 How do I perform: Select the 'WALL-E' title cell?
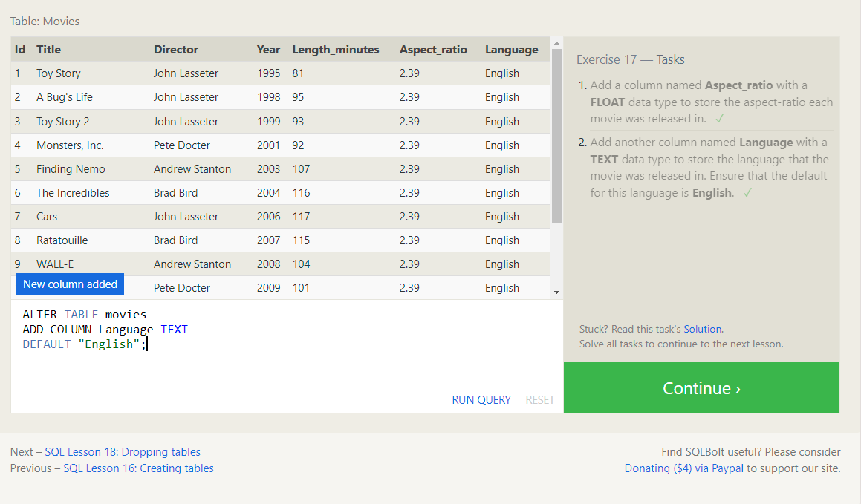55,264
